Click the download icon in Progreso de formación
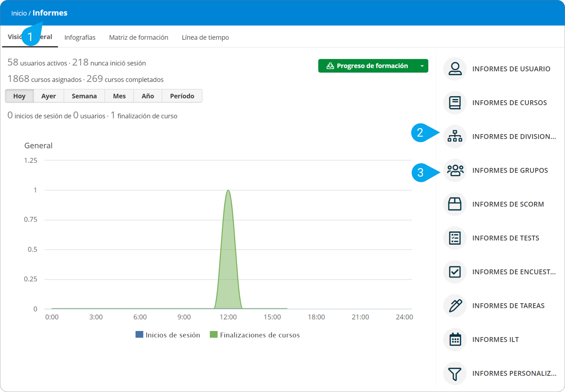565x392 pixels. 330,66
